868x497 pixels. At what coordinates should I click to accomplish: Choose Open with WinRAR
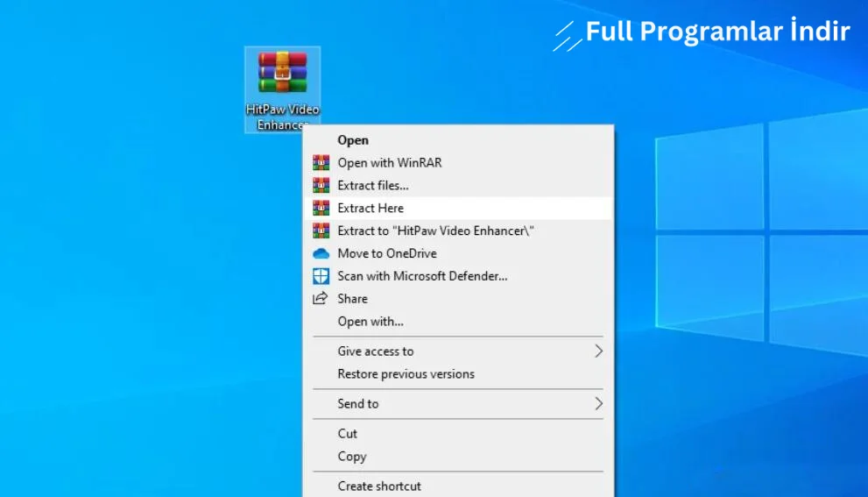(x=458, y=163)
